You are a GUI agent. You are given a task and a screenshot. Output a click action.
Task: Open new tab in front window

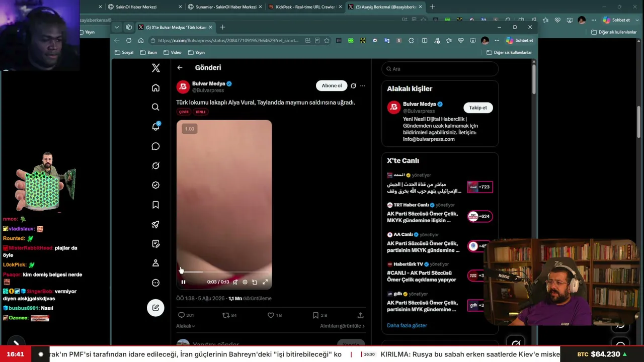pos(222,27)
